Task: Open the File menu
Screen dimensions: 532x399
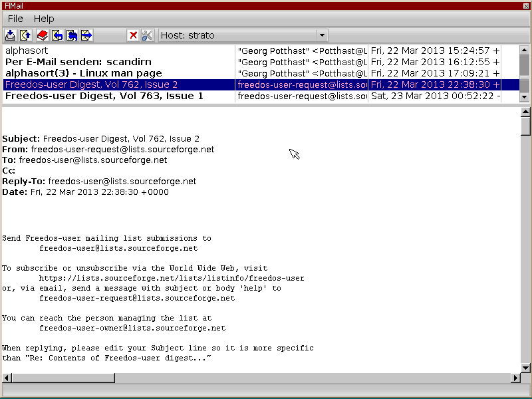Action: click(15, 19)
